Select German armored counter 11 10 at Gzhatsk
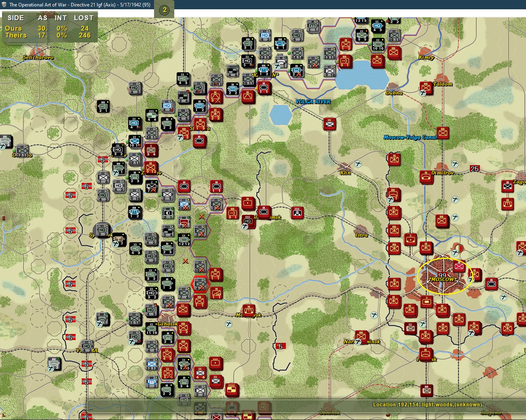 click(151, 328)
